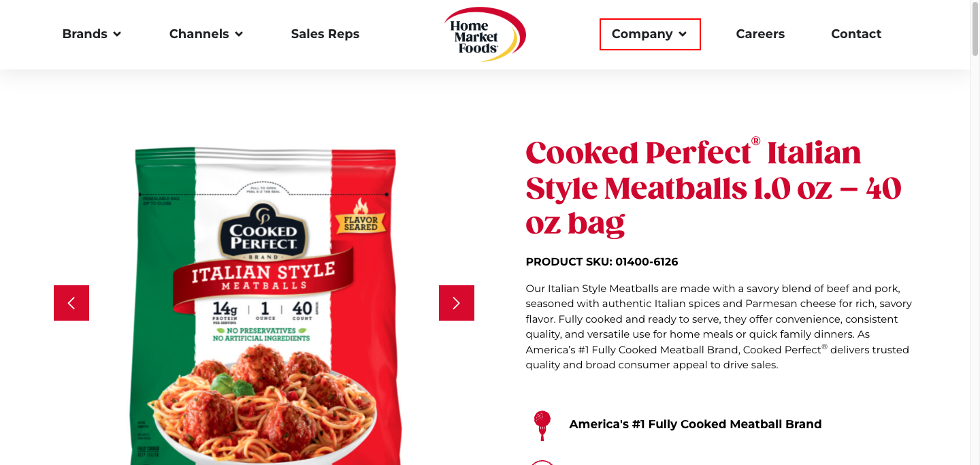Open the Company menu
The width and height of the screenshot is (980, 465).
tap(650, 34)
